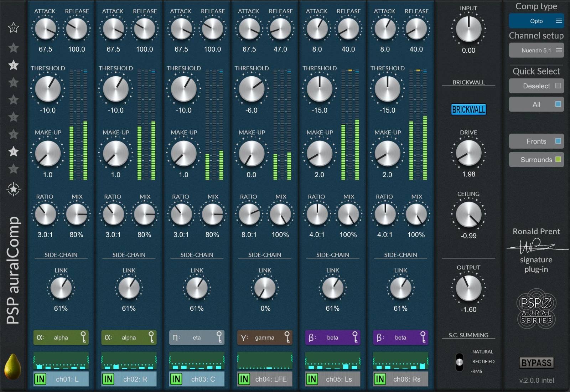Select the RMS summing label
Screen dimensions: 570x392
pos(477,371)
